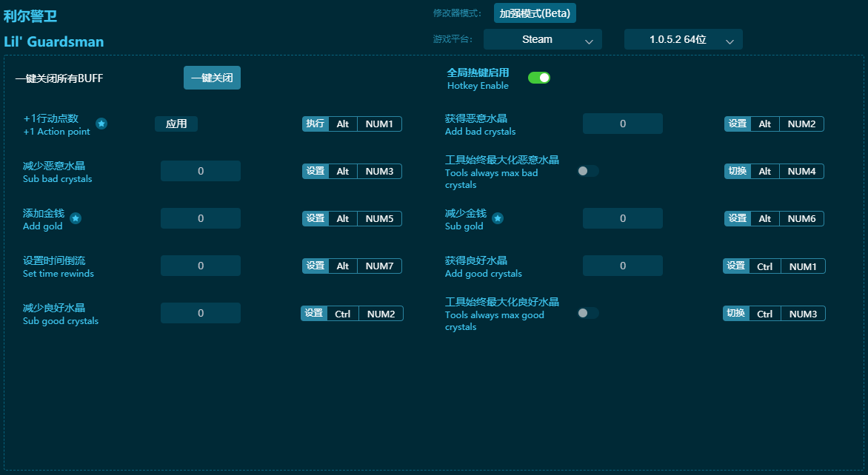Click 应用 button for +1 Action point
This screenshot has width=868, height=475.
pos(176,124)
